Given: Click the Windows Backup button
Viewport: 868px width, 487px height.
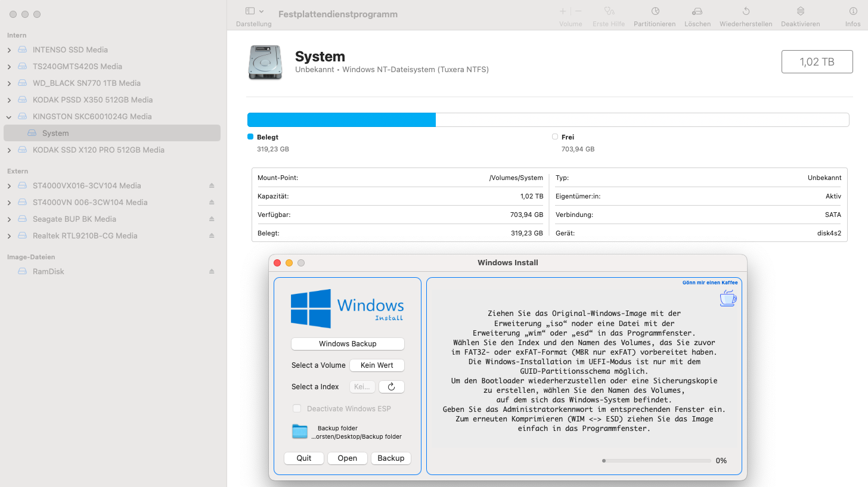Looking at the screenshot, I should [348, 344].
